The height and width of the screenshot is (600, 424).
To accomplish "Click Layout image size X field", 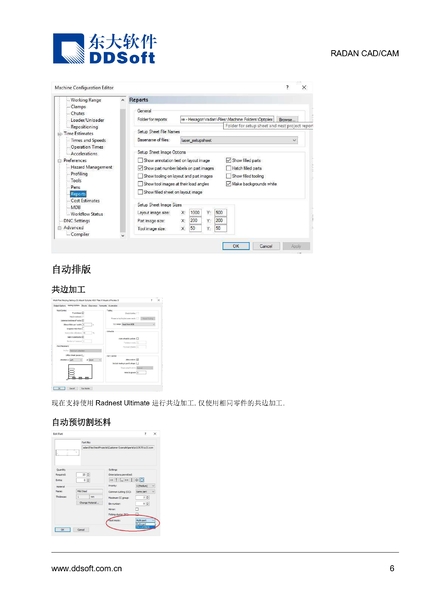I will [x=195, y=212].
